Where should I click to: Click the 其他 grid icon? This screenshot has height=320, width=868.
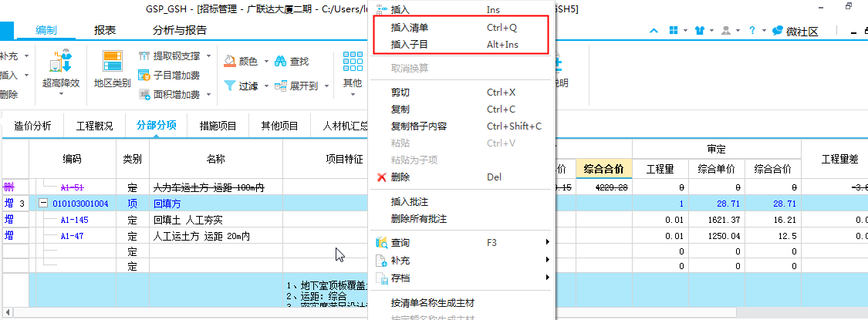click(353, 61)
